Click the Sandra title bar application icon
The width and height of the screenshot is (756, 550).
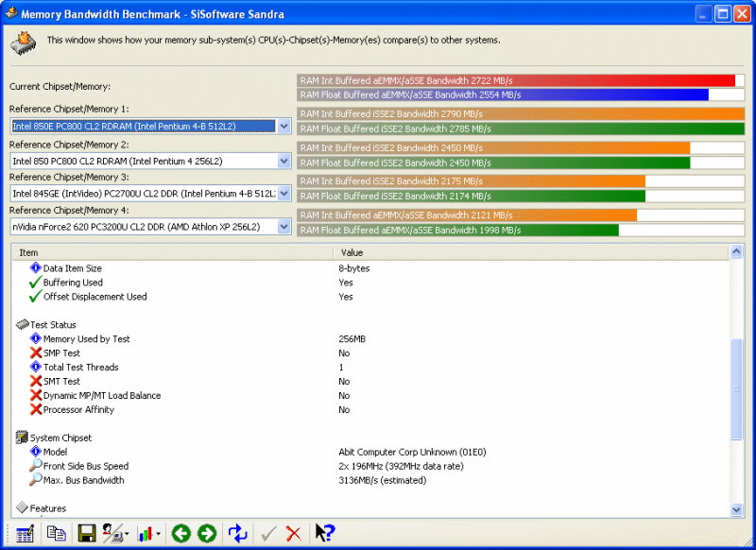click(x=11, y=13)
